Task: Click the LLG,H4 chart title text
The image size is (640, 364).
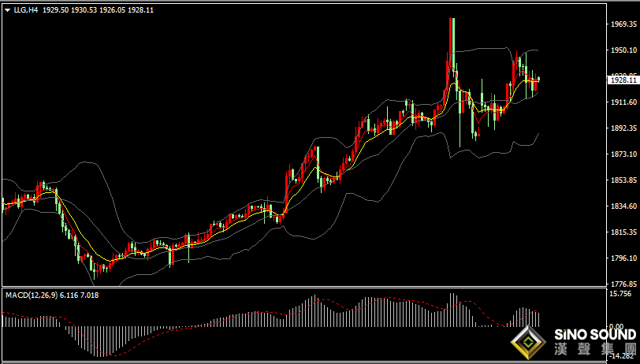Action: (25, 10)
